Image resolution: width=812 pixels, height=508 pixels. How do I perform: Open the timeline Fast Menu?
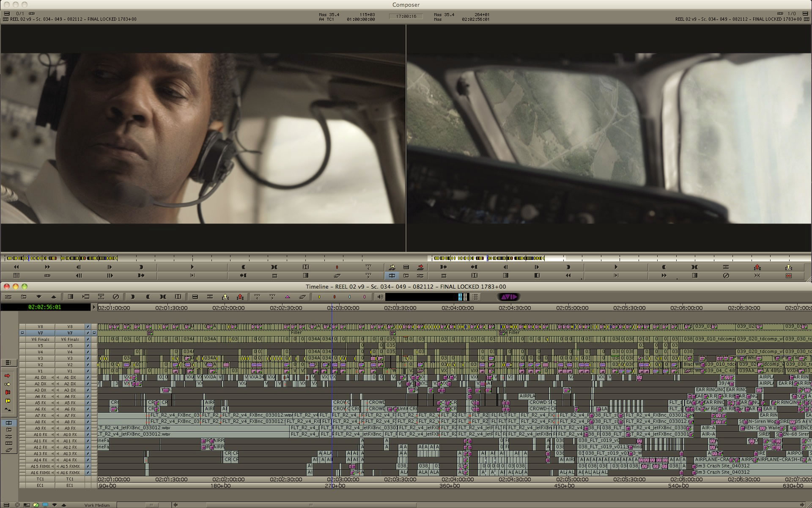click(5, 505)
